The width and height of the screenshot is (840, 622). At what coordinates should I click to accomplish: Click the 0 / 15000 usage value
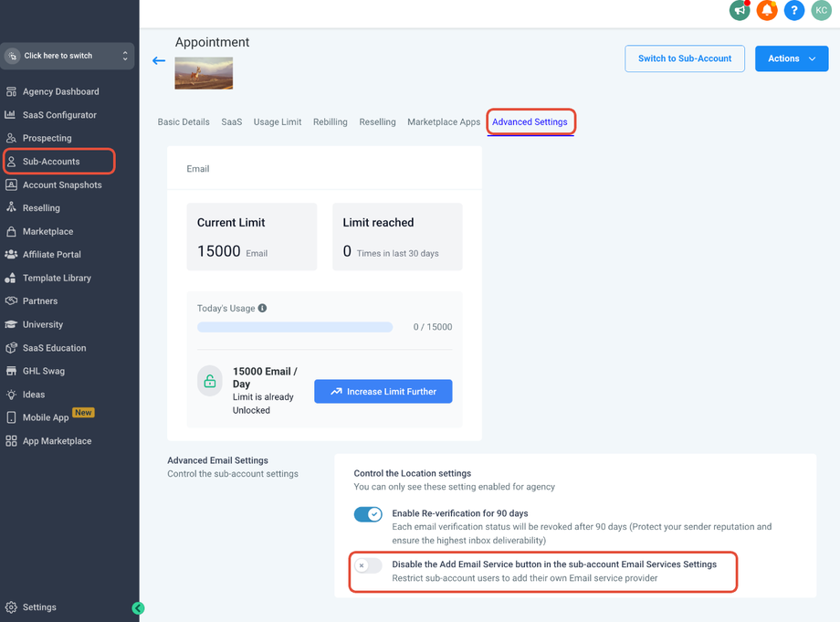pos(432,327)
